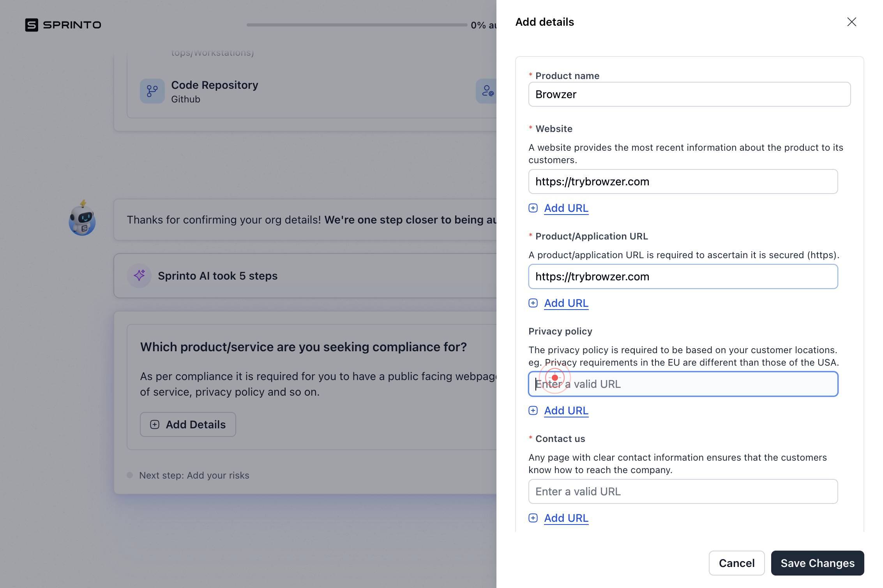Viewport: 883px width, 588px height.
Task: Expand the Sprinto AI took 5 steps row
Action: (305, 276)
